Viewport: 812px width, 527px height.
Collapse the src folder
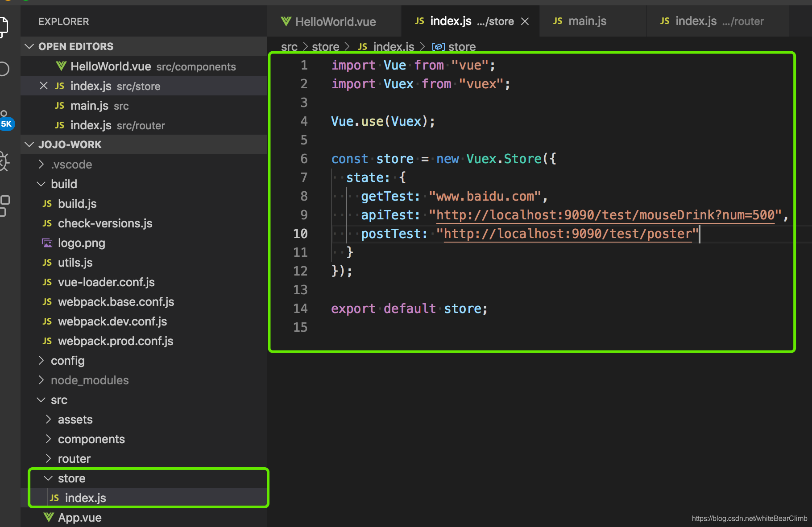pos(41,399)
